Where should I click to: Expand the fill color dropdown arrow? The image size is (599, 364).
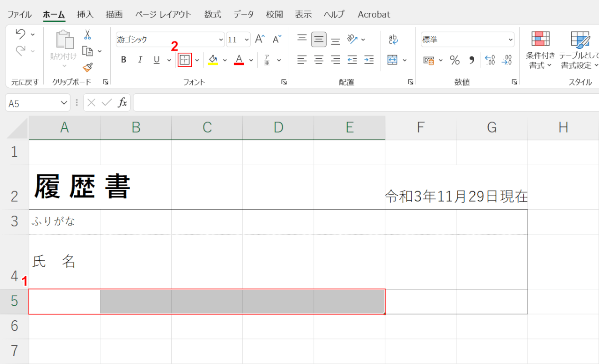(x=225, y=60)
